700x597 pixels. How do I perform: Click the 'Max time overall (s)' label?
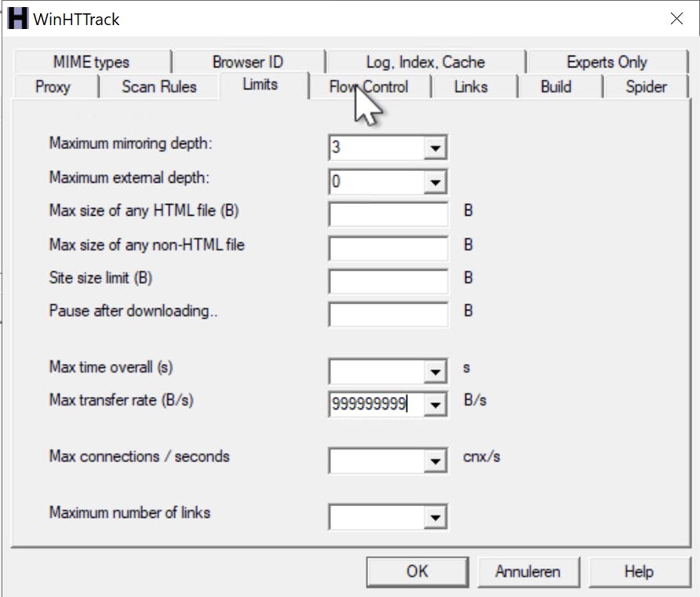click(111, 367)
